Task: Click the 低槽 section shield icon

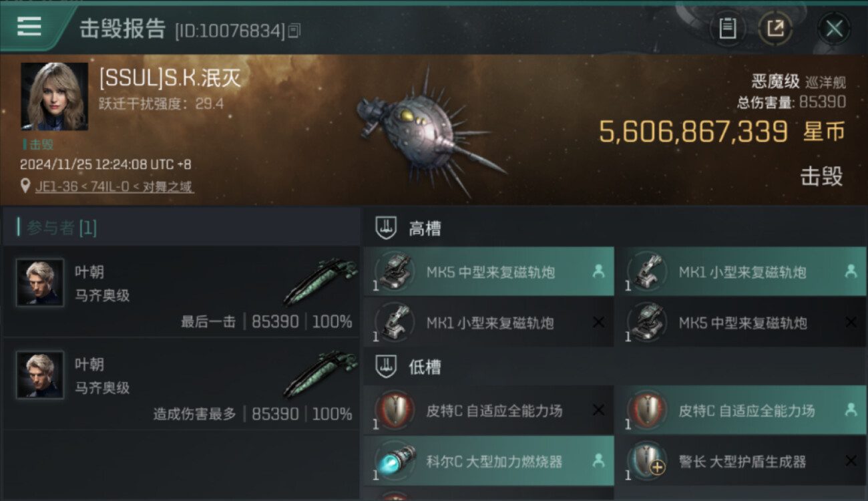Action: [x=387, y=367]
